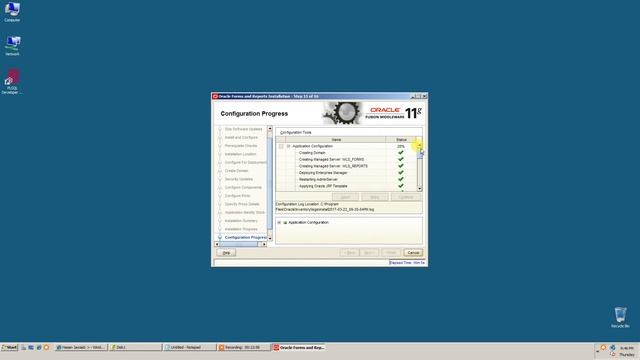
Task: Click the orange quick-launch icon beside Start
Action: coord(46,347)
